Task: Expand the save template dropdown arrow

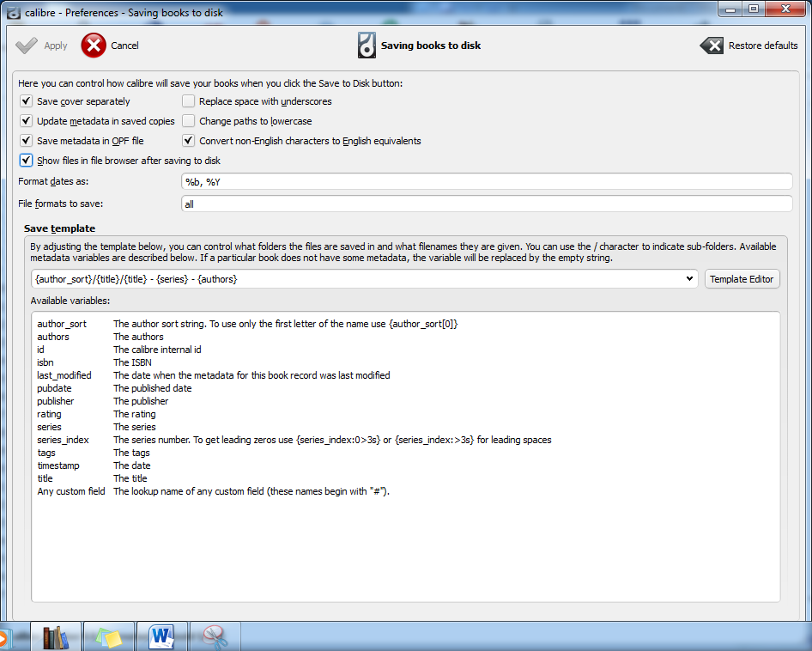Action: pyautogui.click(x=689, y=279)
